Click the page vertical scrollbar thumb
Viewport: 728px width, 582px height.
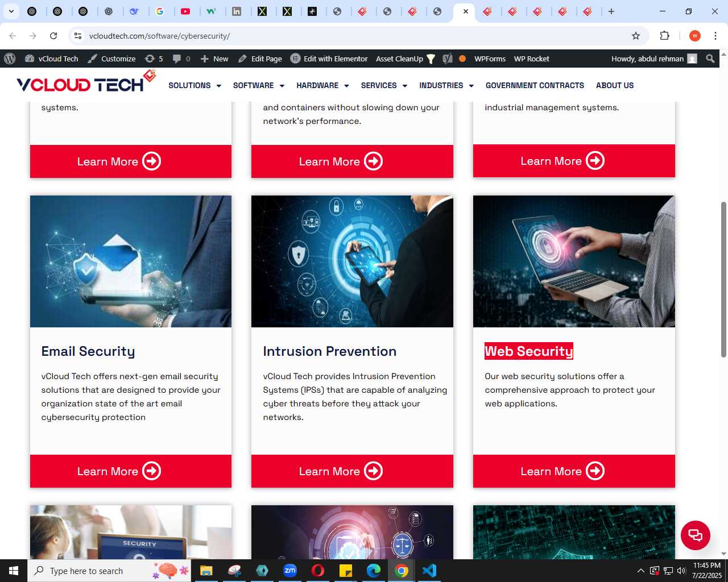click(723, 280)
